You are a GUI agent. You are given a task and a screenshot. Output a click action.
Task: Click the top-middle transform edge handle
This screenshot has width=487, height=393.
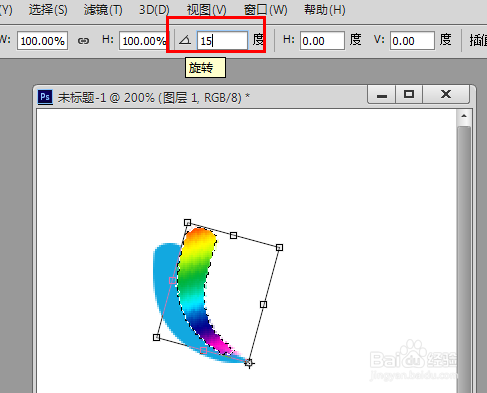pyautogui.click(x=233, y=235)
